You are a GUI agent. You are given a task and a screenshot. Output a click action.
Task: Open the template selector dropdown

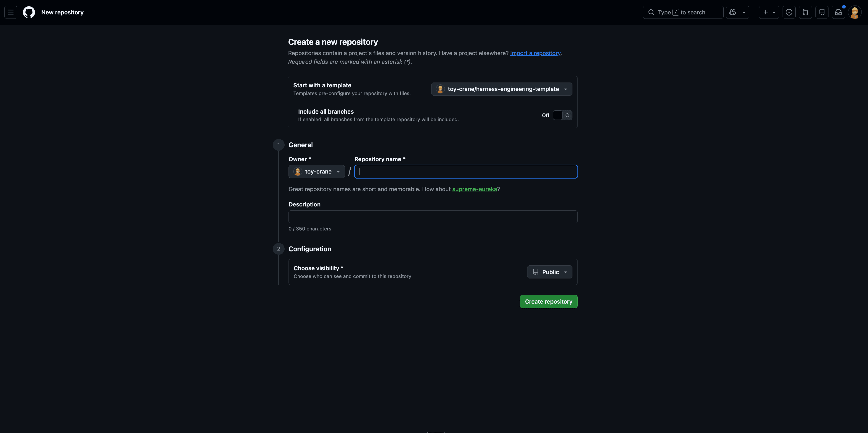(501, 89)
